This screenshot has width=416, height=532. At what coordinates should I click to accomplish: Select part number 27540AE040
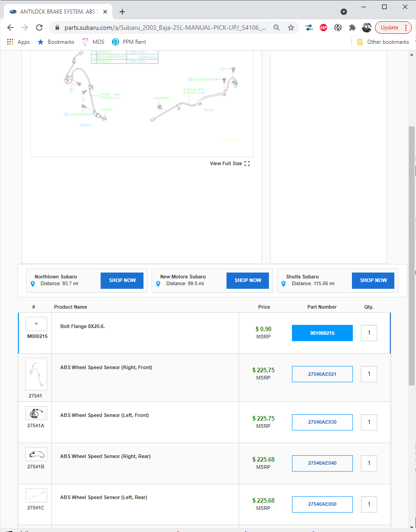click(x=322, y=463)
